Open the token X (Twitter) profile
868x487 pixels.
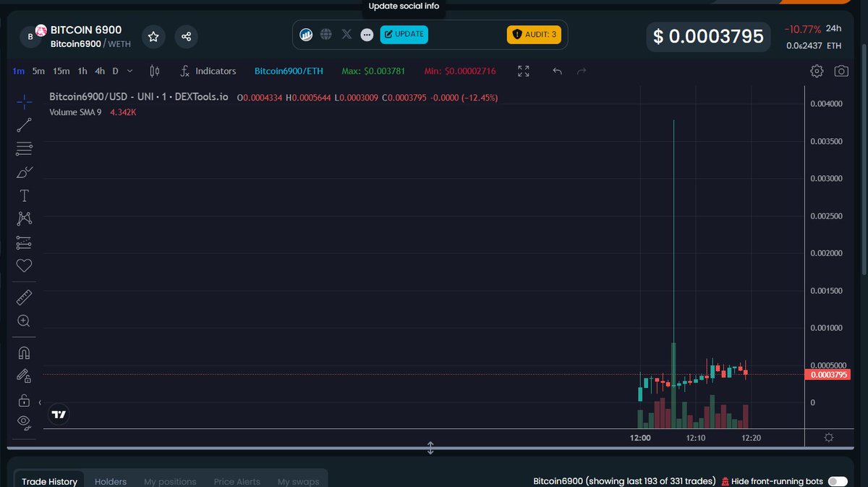click(x=346, y=34)
